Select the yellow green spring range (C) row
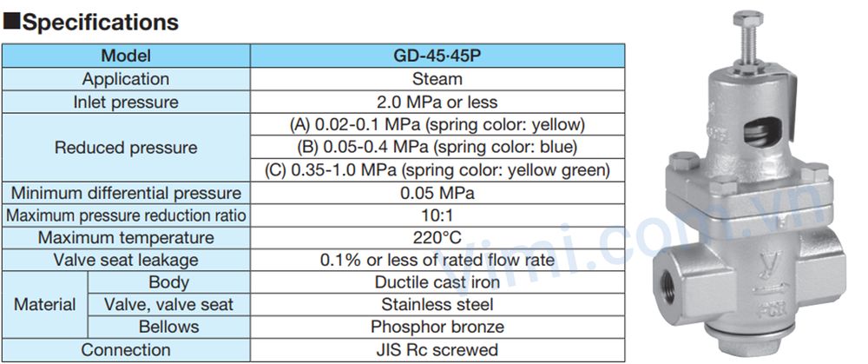 click(x=437, y=169)
